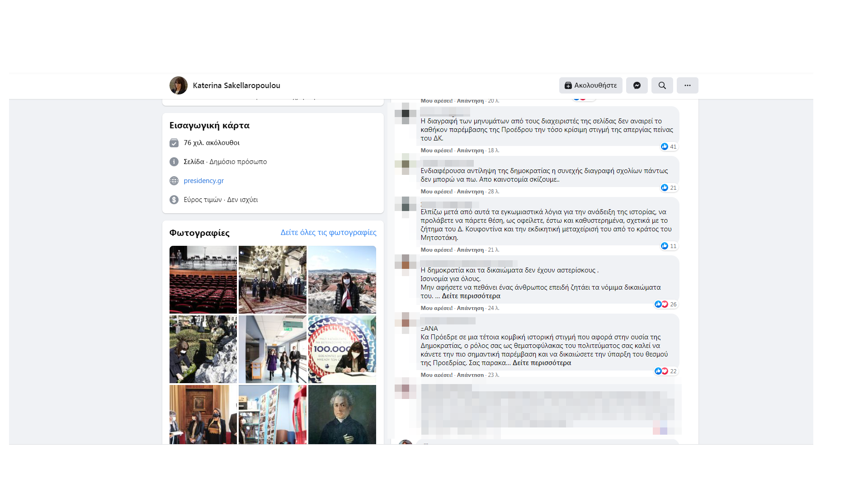The height and width of the screenshot is (488, 868).
Task: Like the comment posted 28 λ. ago
Action: point(436,192)
